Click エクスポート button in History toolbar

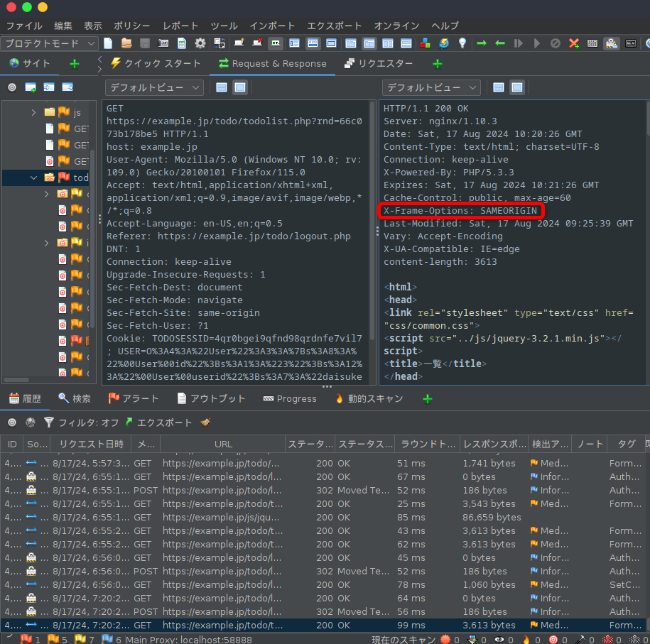tap(158, 422)
